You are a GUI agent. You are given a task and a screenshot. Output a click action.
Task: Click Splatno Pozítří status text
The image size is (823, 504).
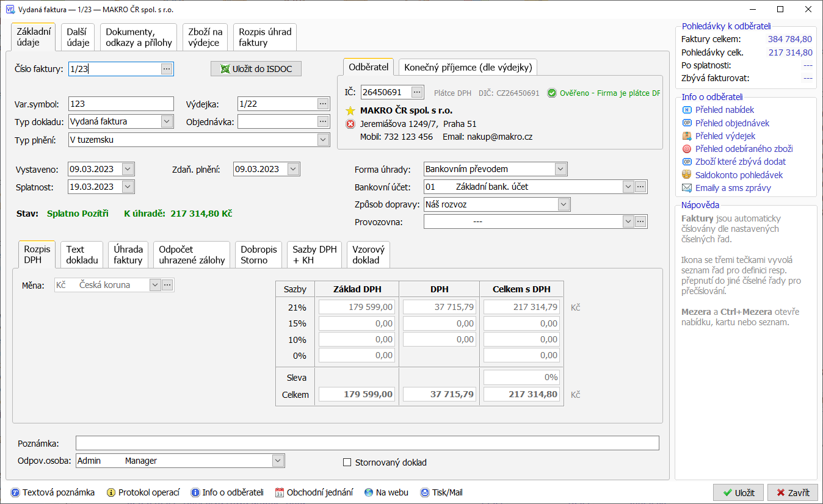tap(78, 214)
